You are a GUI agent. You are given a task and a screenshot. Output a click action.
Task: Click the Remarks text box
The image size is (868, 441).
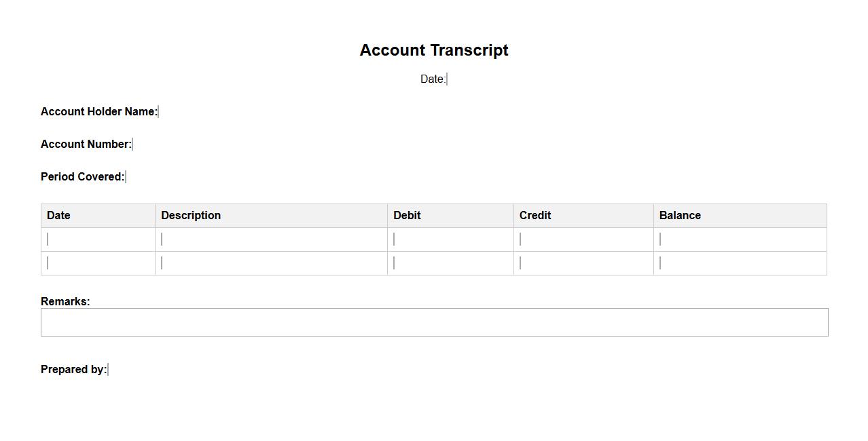tap(434, 322)
